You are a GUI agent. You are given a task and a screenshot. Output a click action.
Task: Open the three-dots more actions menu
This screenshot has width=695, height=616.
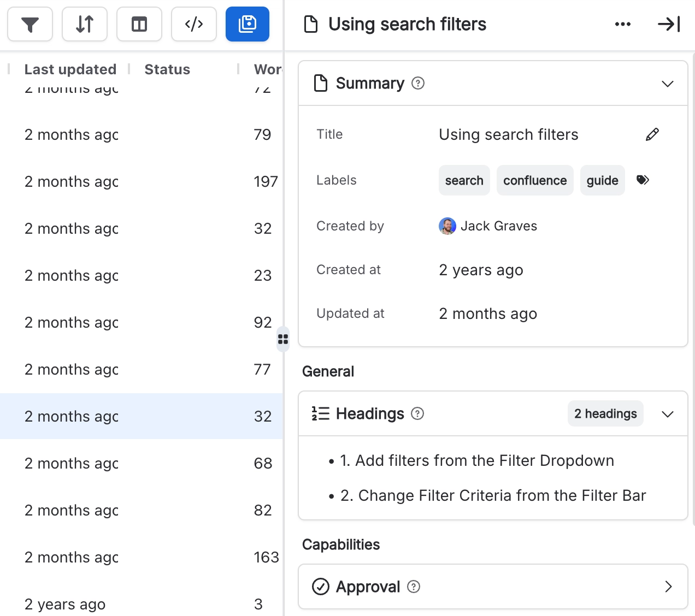coord(623,24)
